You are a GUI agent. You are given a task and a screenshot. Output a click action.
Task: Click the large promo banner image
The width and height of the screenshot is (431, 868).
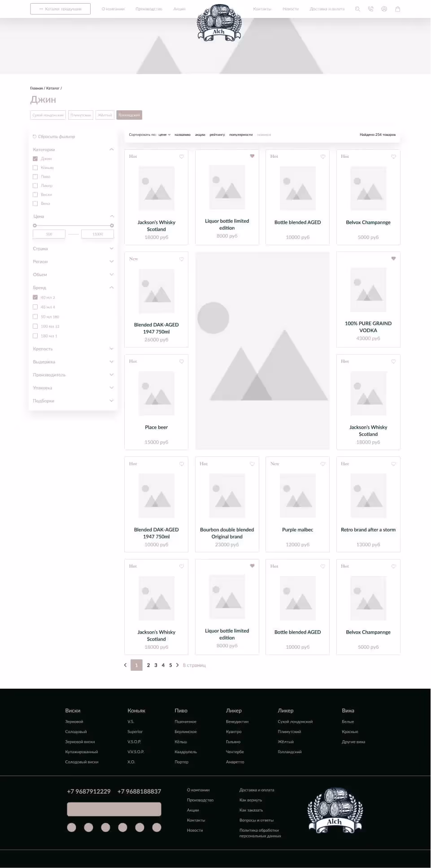pyautogui.click(x=262, y=351)
